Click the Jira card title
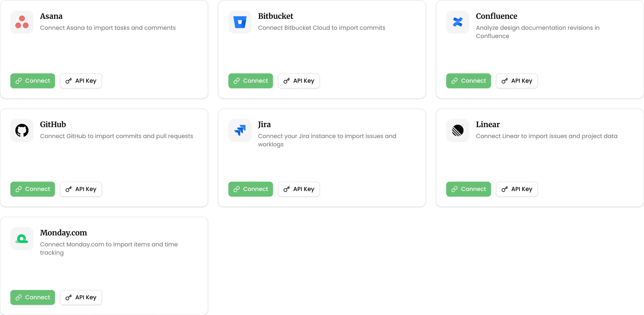 [264, 124]
